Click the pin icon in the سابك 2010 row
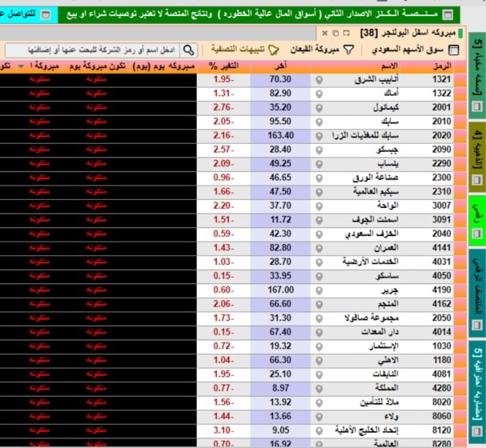 pyautogui.click(x=319, y=122)
